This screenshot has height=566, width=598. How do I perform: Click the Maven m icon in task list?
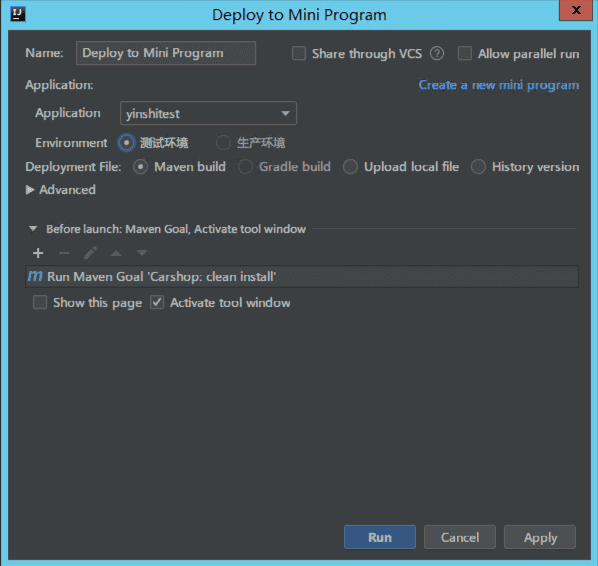pos(35,276)
